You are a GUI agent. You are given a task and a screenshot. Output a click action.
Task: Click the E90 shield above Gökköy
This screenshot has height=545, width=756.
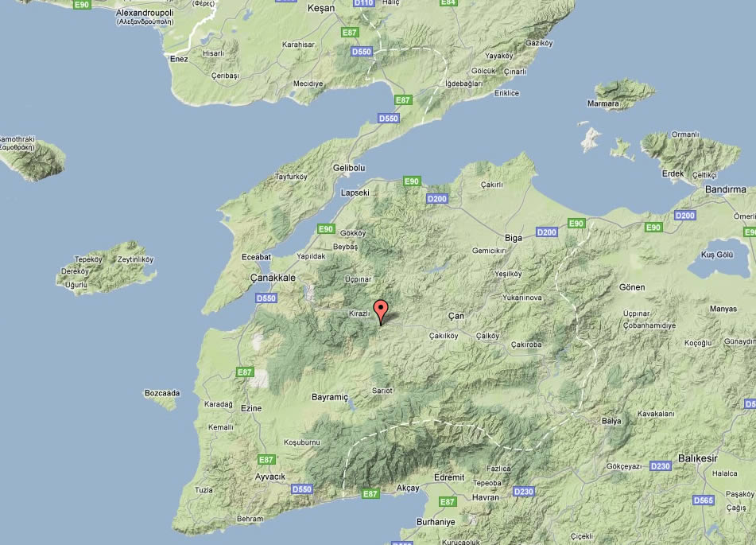(326, 229)
